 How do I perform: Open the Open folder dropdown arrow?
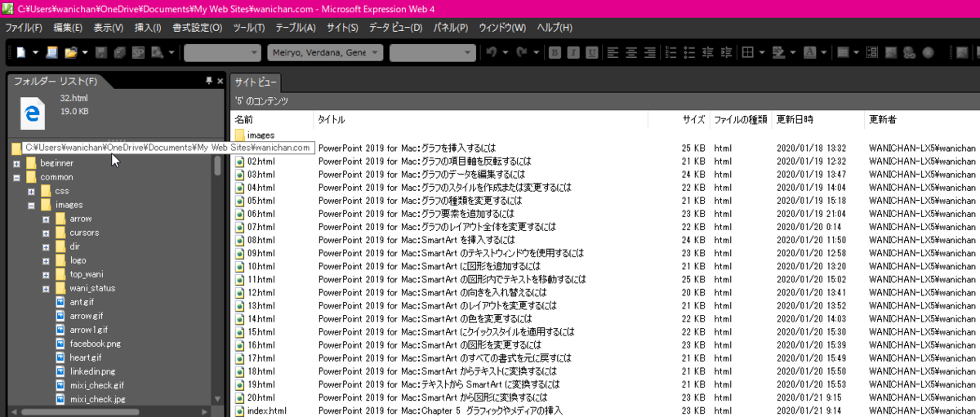85,52
